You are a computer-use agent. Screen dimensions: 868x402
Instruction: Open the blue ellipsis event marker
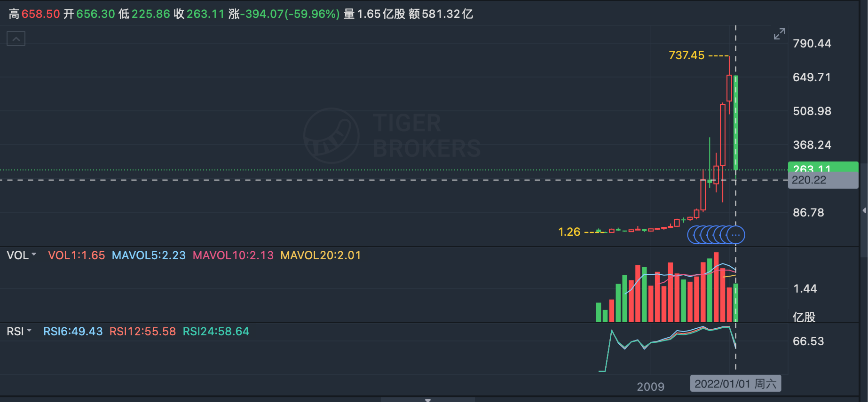click(736, 235)
